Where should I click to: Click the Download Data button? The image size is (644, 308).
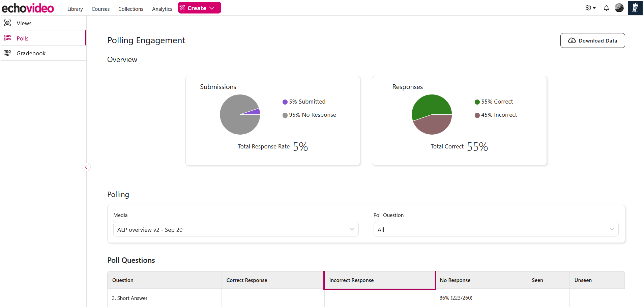592,40
